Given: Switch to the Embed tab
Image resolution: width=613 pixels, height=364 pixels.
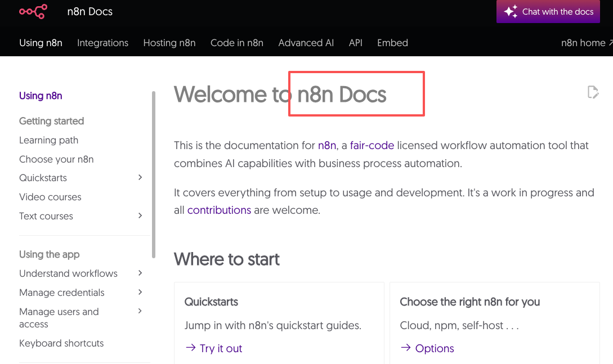Looking at the screenshot, I should point(392,43).
